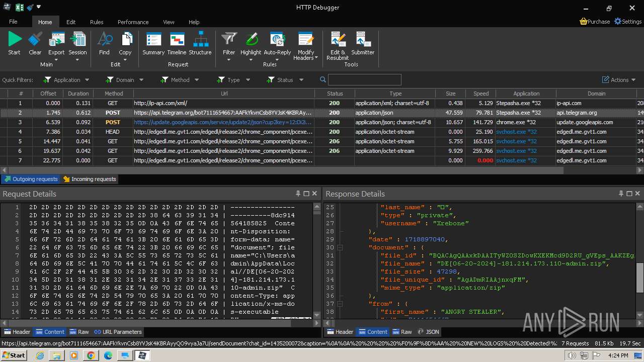This screenshot has width=644, height=362.
Task: Open Request Details URL Parameters tab
Action: 118,332
